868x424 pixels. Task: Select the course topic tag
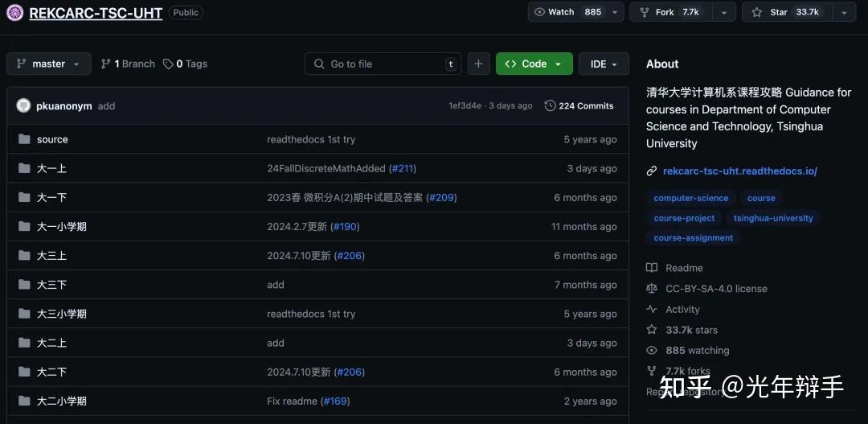[761, 198]
